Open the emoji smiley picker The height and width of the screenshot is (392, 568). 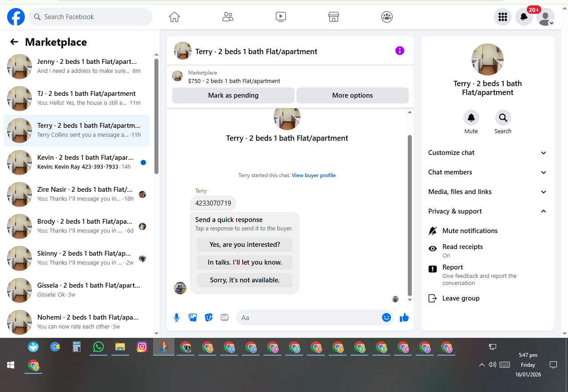click(x=387, y=317)
